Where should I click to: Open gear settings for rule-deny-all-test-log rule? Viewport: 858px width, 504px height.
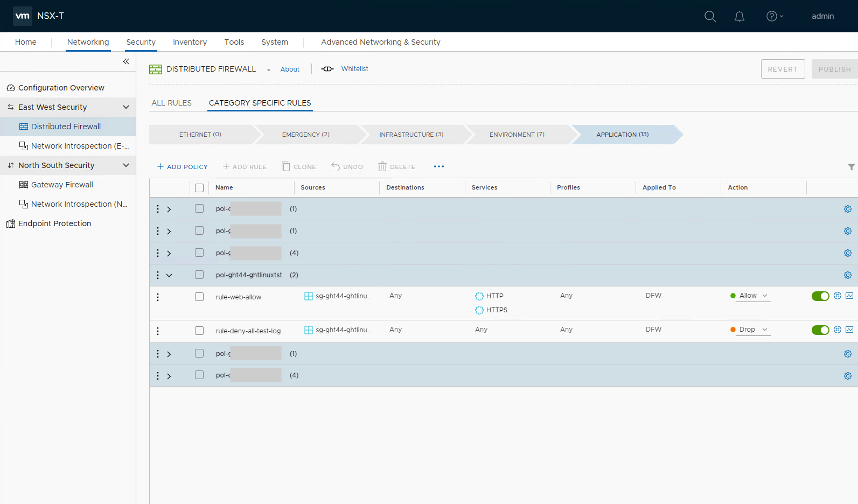pyautogui.click(x=838, y=330)
